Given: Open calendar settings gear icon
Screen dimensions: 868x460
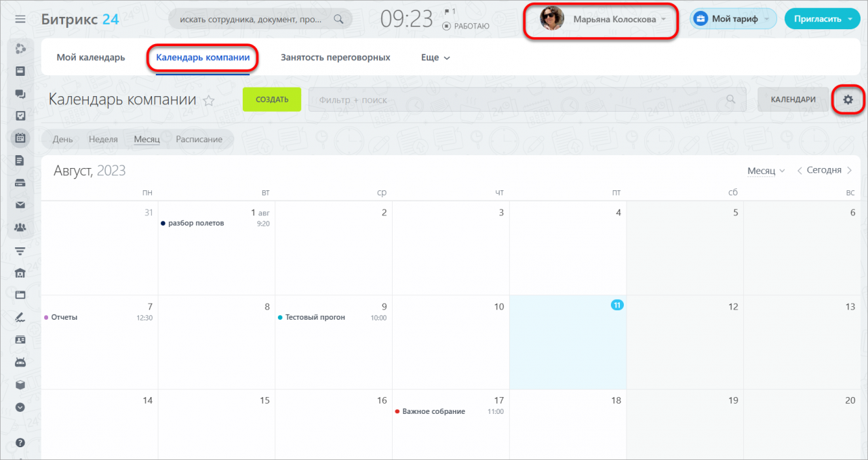Looking at the screenshot, I should 848,100.
